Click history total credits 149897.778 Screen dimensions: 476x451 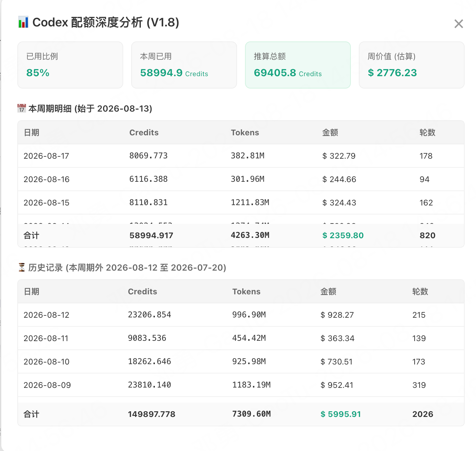click(x=152, y=414)
